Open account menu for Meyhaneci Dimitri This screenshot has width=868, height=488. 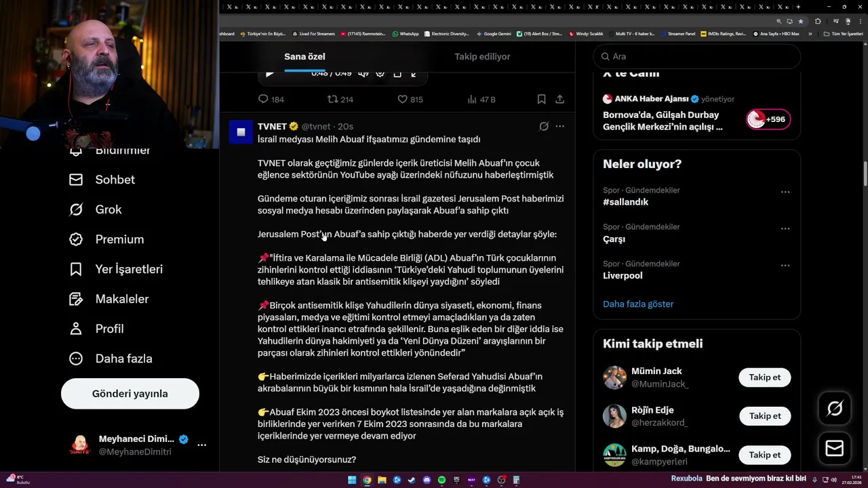(x=201, y=445)
